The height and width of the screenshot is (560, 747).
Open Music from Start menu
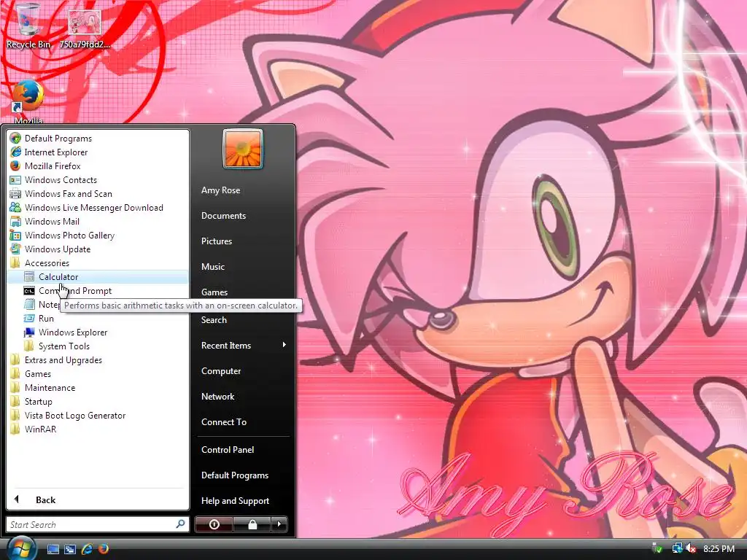(212, 267)
